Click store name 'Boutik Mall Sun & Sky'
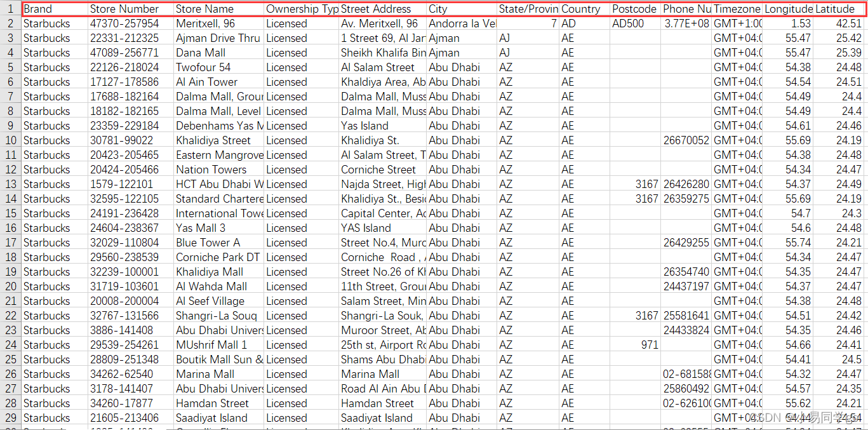The width and height of the screenshot is (868, 430). (219, 359)
